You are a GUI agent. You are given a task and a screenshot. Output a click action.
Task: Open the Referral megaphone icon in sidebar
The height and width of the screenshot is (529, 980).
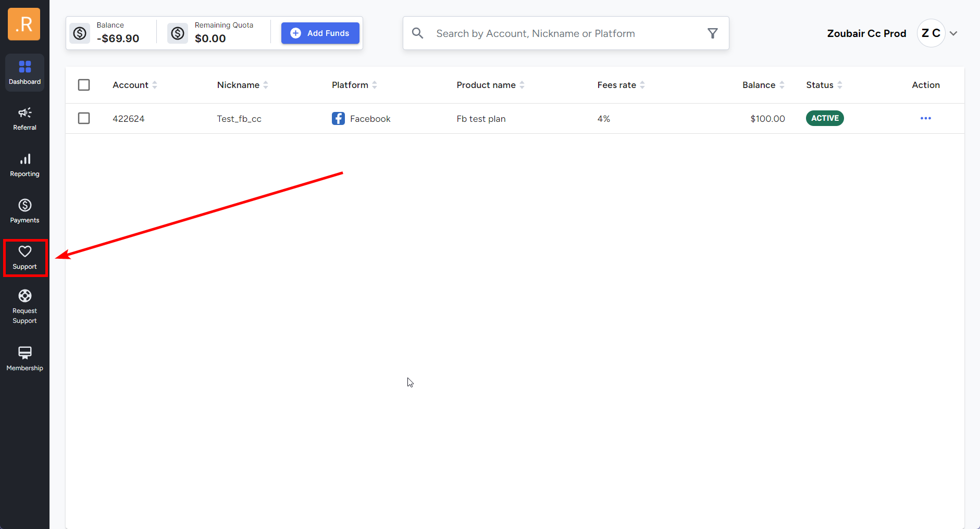(x=24, y=113)
